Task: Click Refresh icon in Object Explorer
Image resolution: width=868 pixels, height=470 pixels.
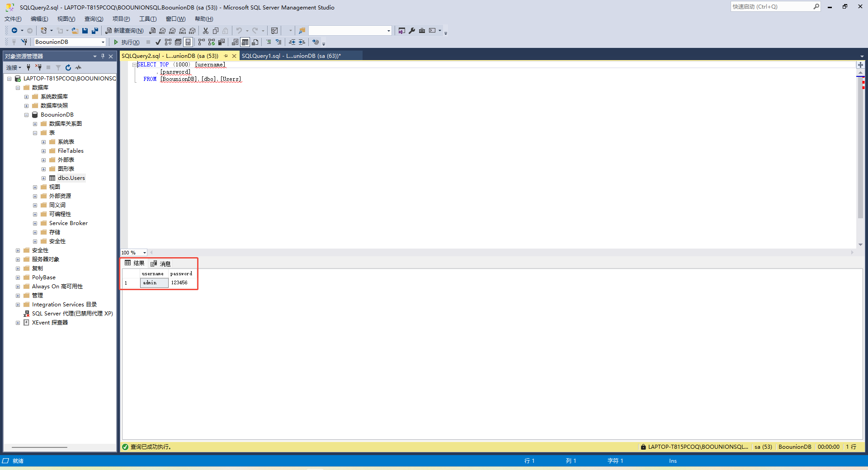Action: click(x=68, y=67)
